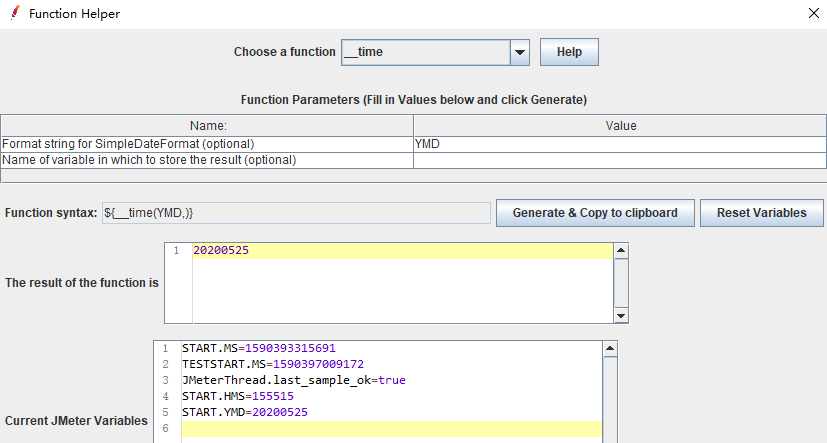Image resolution: width=827 pixels, height=443 pixels.
Task: Click the Name column header
Action: pyautogui.click(x=208, y=126)
